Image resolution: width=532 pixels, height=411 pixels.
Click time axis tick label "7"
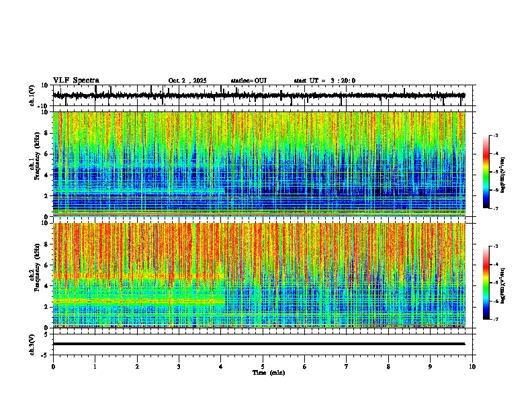click(347, 367)
